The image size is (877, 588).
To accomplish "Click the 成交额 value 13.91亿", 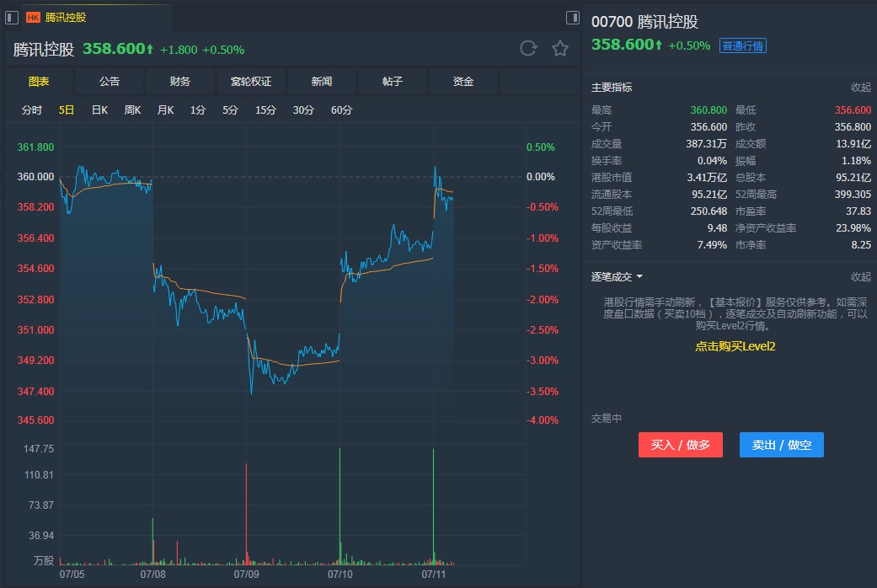I will click(853, 144).
